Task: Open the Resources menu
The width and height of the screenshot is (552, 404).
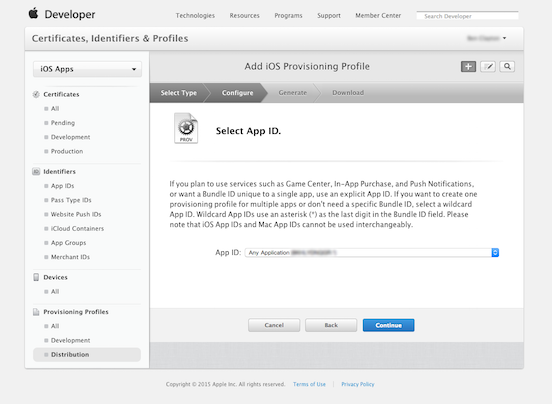Action: [245, 15]
